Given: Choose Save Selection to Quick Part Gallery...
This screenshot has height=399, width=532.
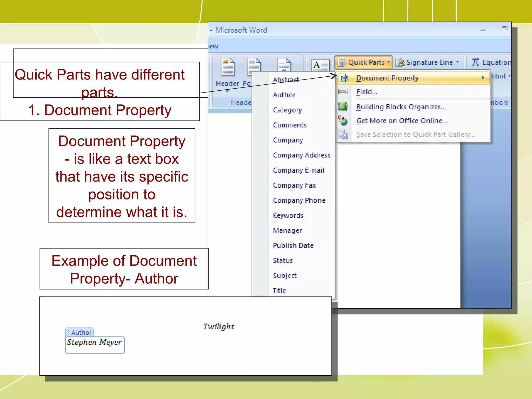Looking at the screenshot, I should [x=413, y=134].
